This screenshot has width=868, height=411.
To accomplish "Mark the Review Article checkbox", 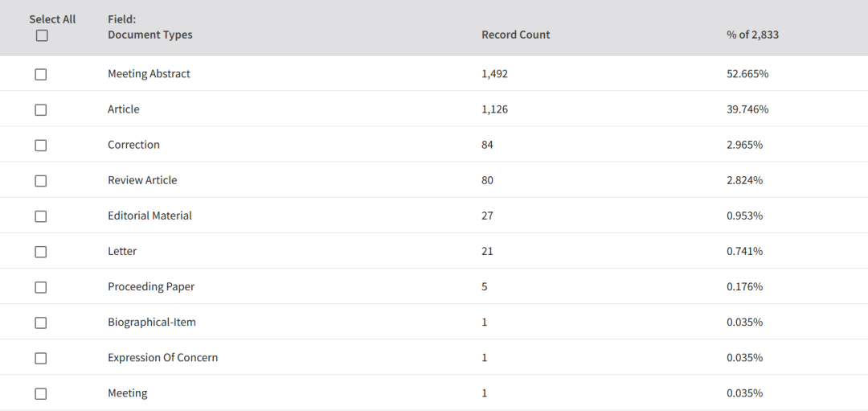I will click(x=40, y=181).
